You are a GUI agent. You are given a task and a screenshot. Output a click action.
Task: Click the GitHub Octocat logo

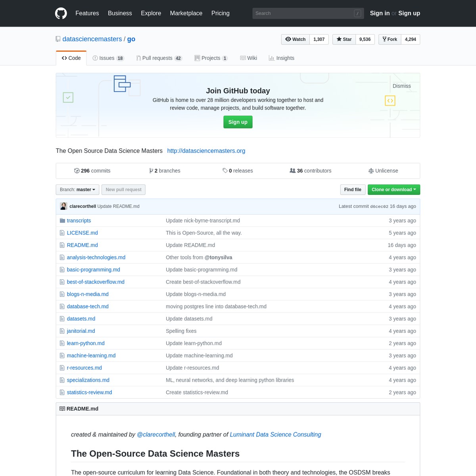tap(61, 13)
